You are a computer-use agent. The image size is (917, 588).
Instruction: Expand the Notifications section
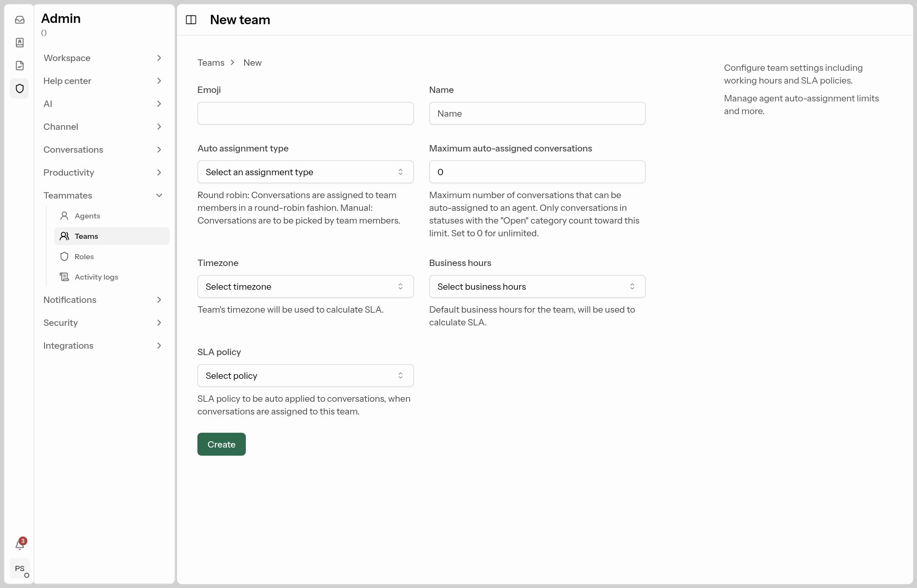(103, 300)
